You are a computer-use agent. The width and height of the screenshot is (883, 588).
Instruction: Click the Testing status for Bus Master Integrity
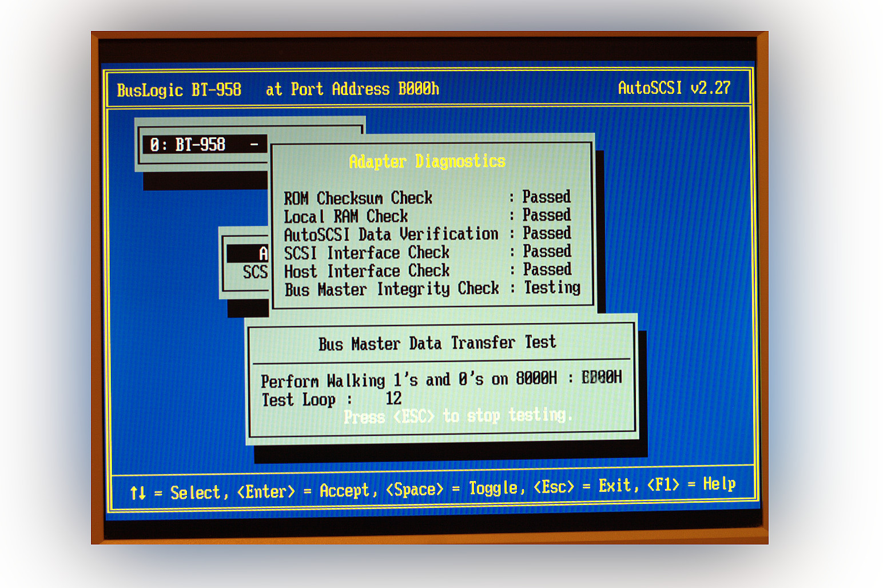552,287
